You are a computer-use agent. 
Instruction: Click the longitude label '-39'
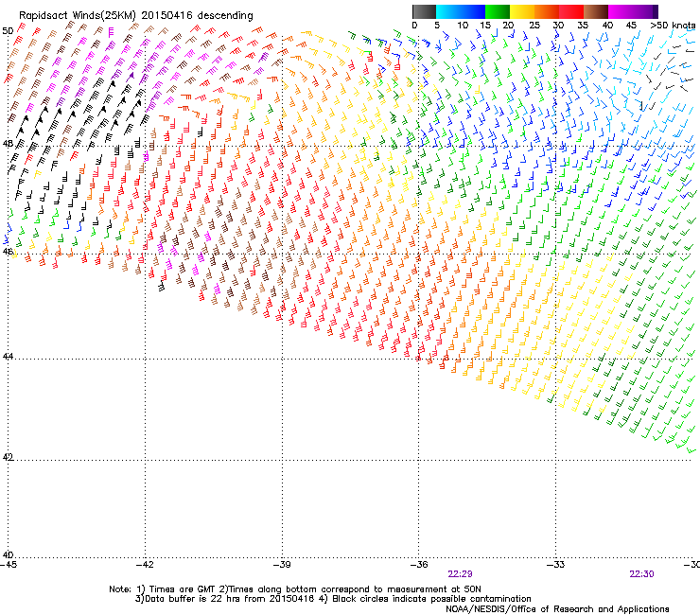(282, 565)
